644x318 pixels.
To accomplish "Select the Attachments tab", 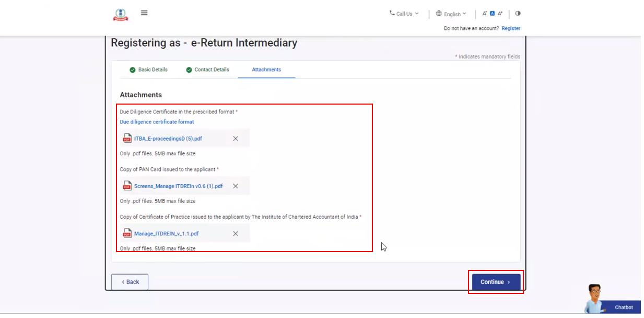I will (266, 70).
